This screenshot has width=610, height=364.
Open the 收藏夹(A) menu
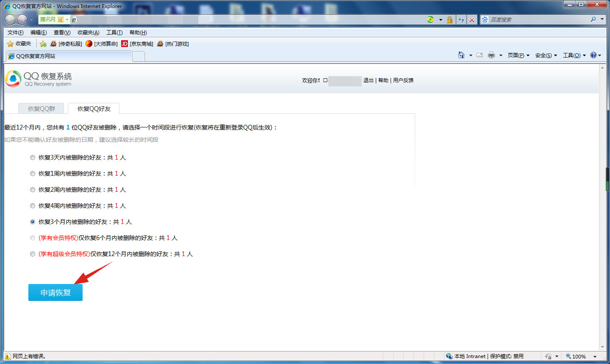pyautogui.click(x=88, y=33)
